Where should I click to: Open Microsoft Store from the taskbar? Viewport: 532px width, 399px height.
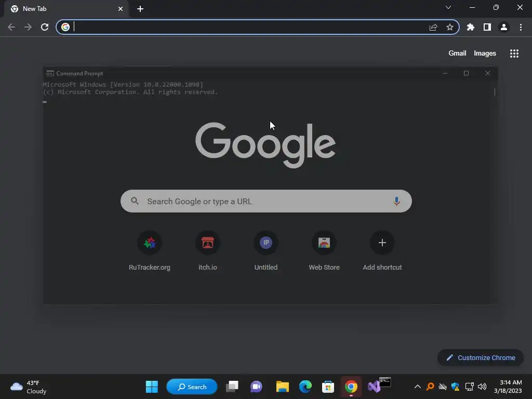click(x=328, y=387)
